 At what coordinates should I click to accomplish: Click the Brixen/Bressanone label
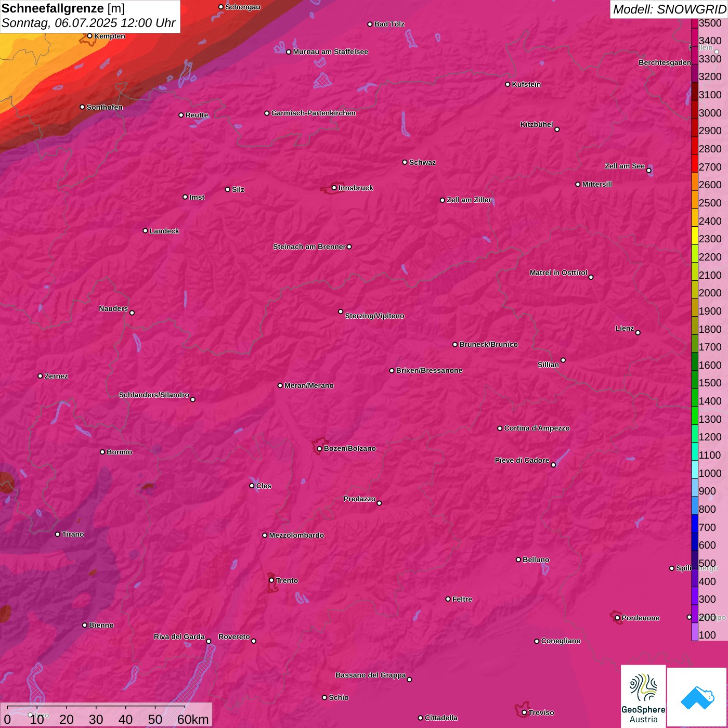coord(429,370)
